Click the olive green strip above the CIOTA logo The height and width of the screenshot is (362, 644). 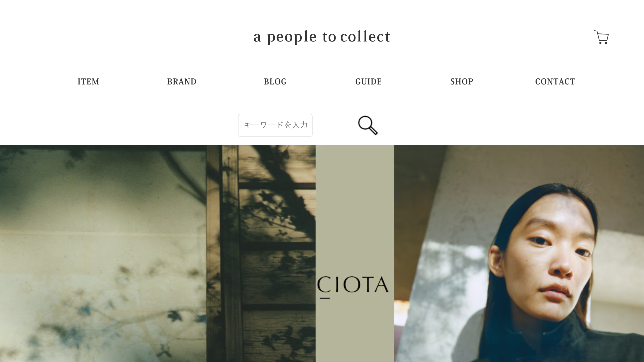coord(355,209)
